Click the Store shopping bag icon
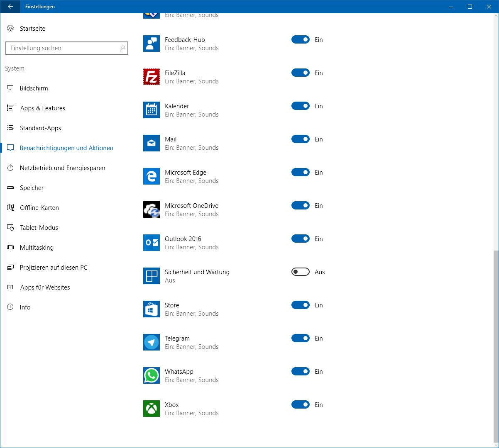499x448 pixels. click(152, 309)
